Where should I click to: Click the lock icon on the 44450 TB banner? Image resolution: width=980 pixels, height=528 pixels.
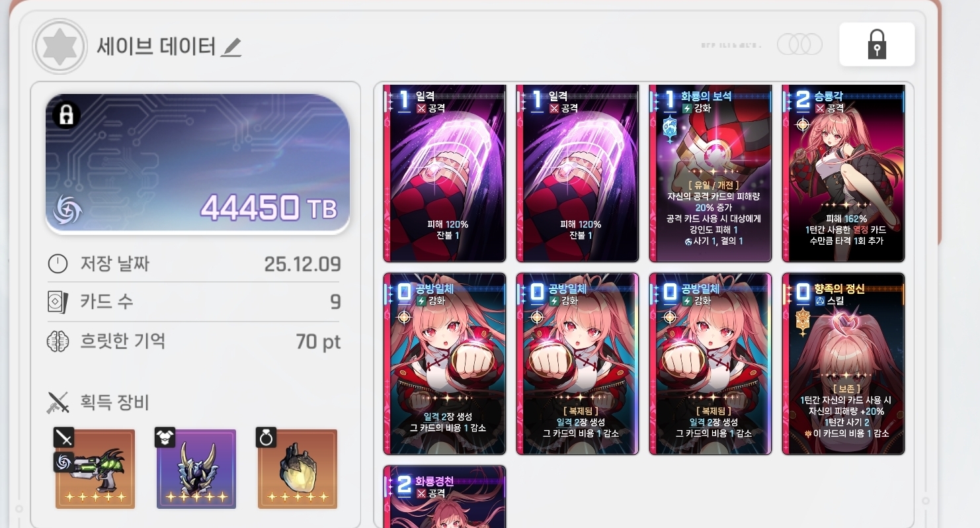point(66,115)
